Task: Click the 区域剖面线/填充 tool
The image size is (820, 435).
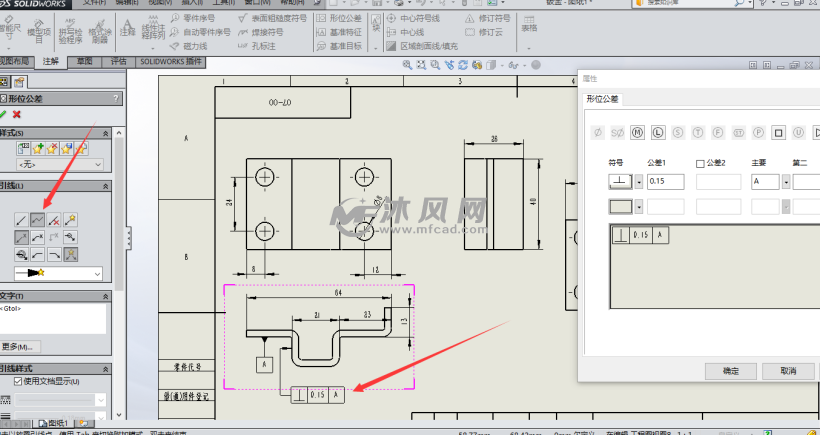Action: tap(423, 46)
